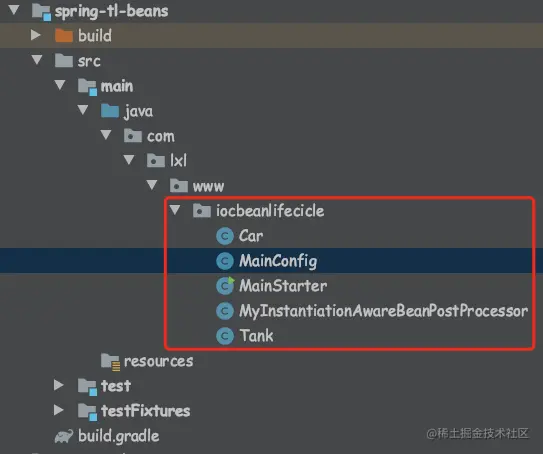Viewport: 543px width, 454px height.
Task: Expand the test folder
Action: 59,385
